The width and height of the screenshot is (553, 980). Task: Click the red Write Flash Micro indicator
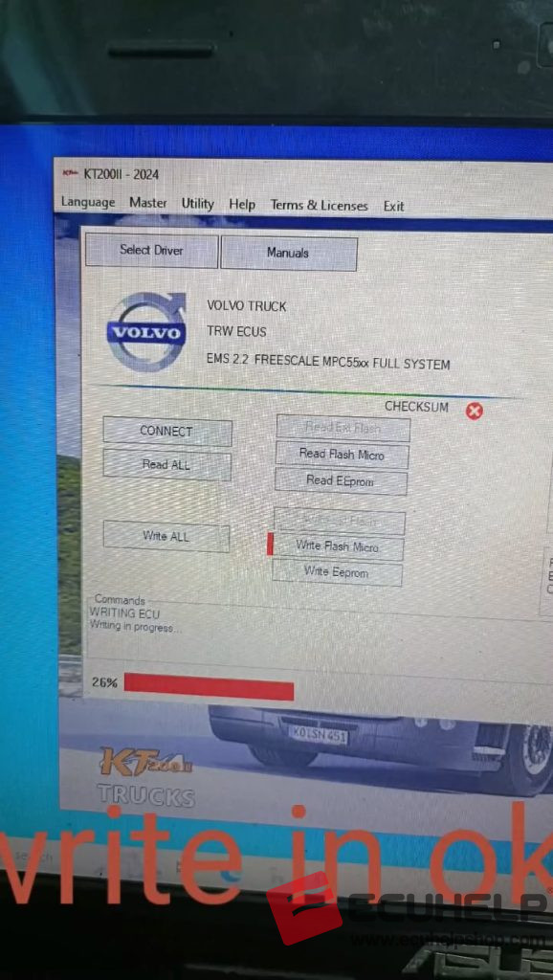270,544
